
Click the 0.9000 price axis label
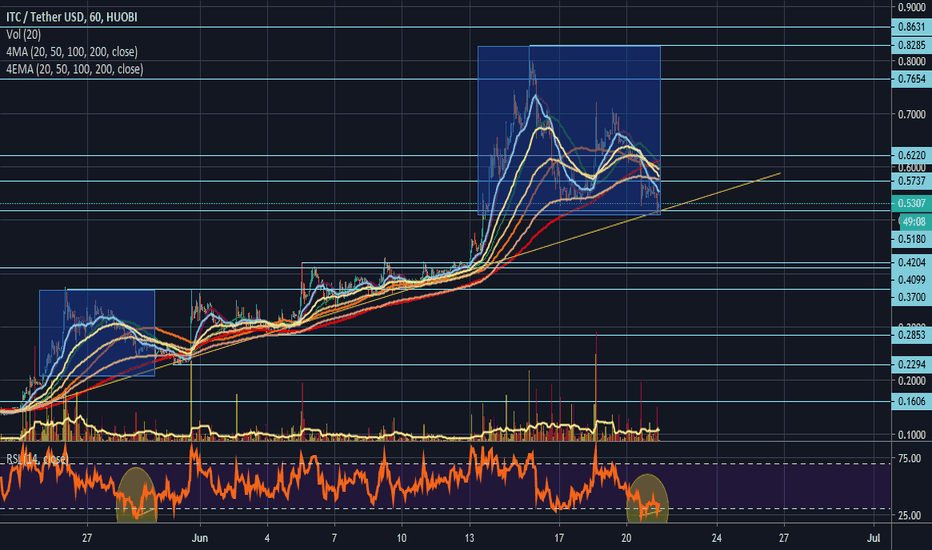coord(911,7)
